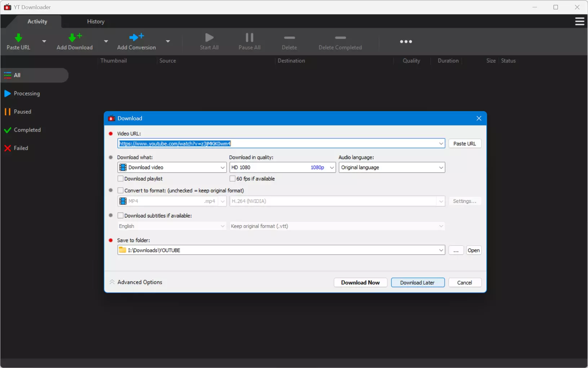The width and height of the screenshot is (588, 368).
Task: Click the Add Download toolbar icon
Action: coord(75,37)
